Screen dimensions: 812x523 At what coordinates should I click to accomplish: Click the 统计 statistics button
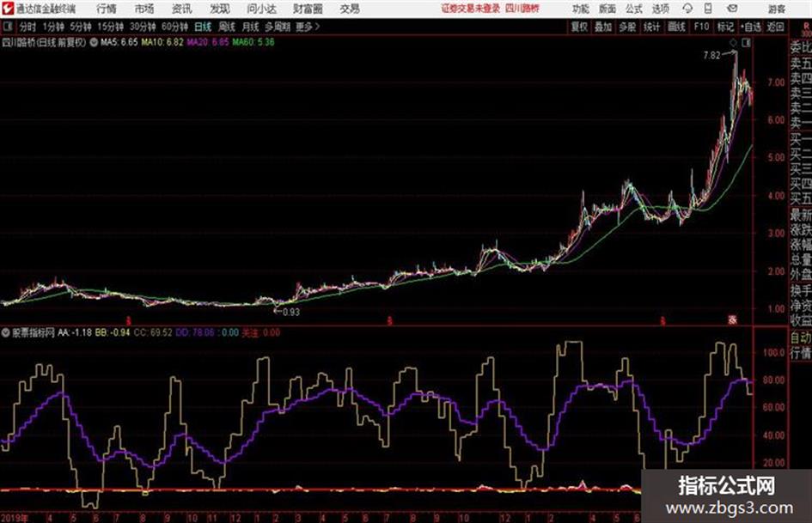[x=652, y=27]
